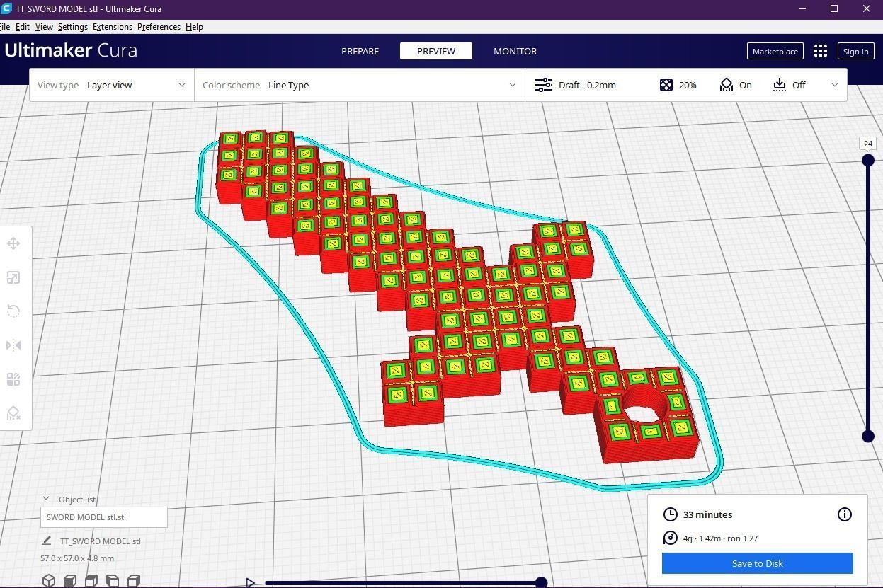Click Save to Disk
This screenshot has width=883, height=588.
click(757, 563)
